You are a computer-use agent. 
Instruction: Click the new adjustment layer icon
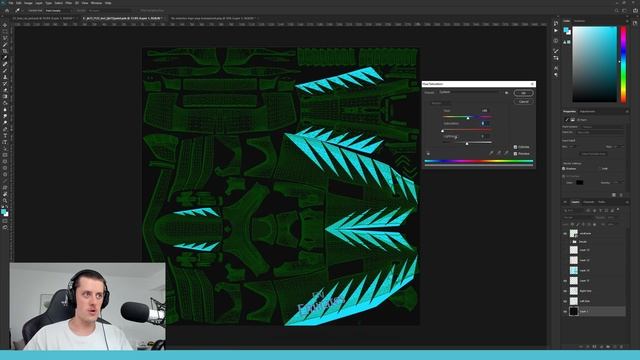(x=601, y=347)
